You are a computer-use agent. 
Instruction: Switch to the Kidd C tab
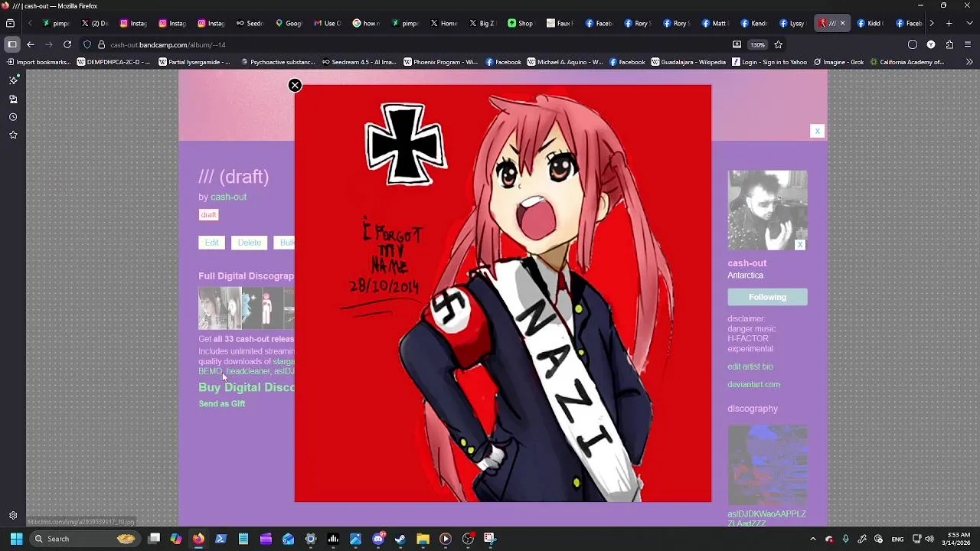pos(871,23)
